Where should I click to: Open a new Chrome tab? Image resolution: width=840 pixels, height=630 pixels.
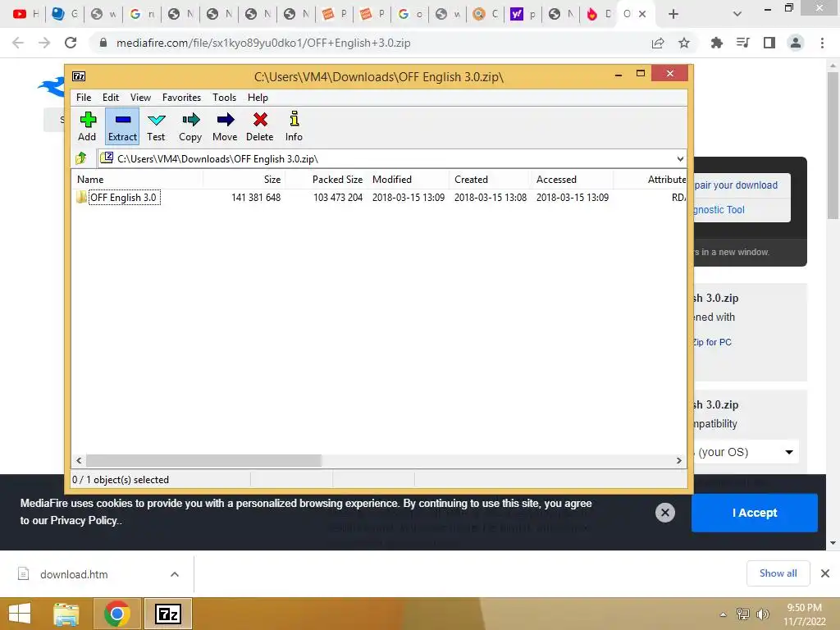coord(673,14)
